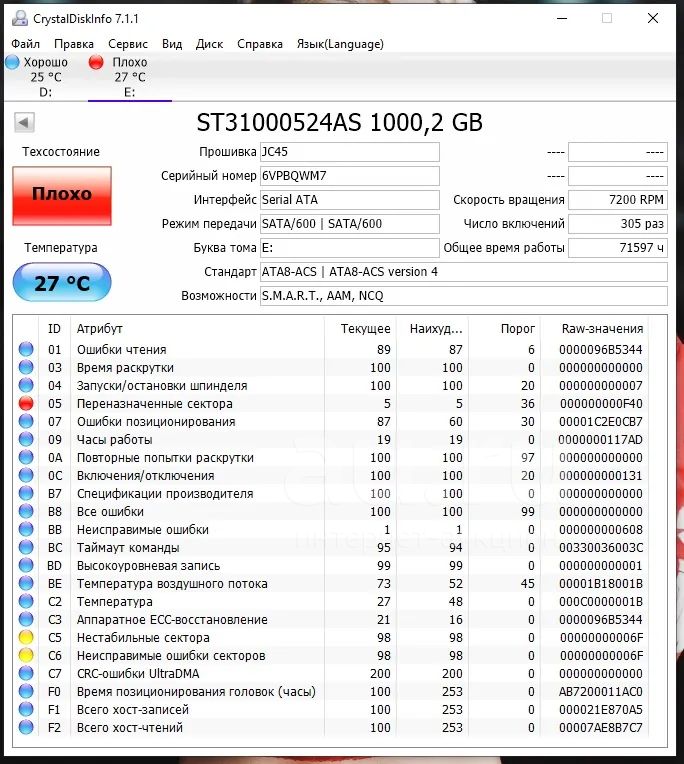Open the Правка menu

tap(74, 44)
